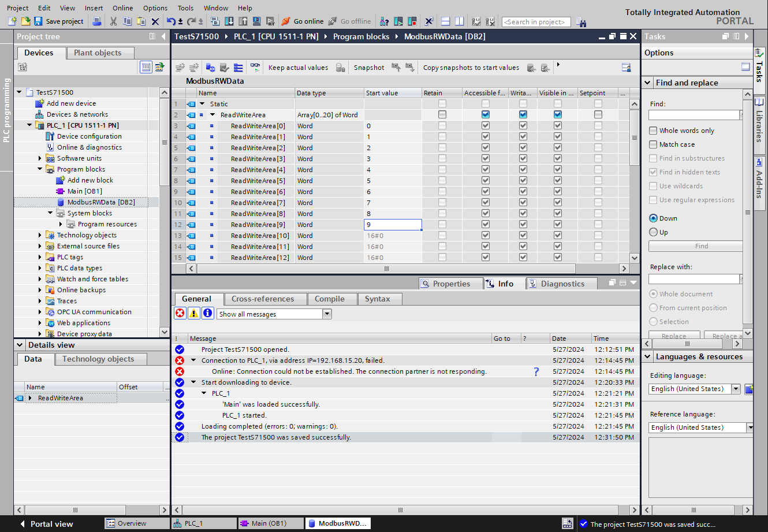The height and width of the screenshot is (532, 768).
Task: Switch to Portal view
Action: coord(46,524)
